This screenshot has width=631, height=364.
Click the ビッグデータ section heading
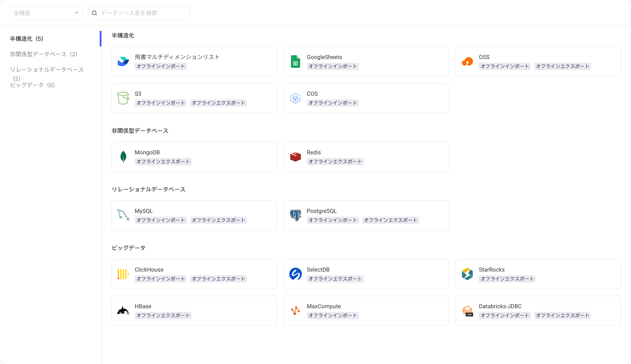tap(128, 248)
